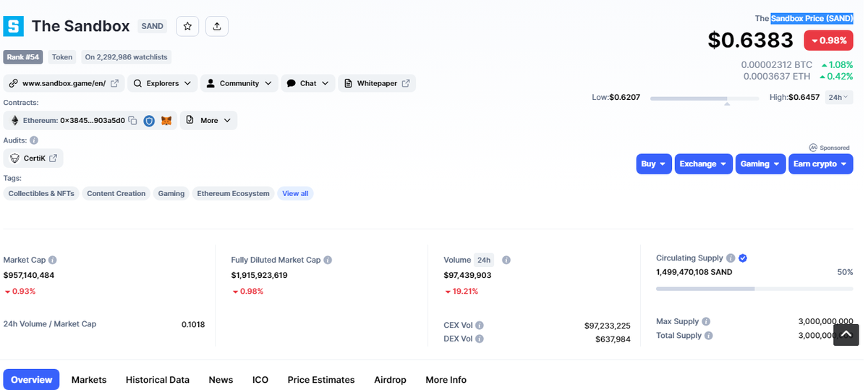The height and width of the screenshot is (390, 868).
Task: Switch to the Airdrop tab
Action: tap(390, 380)
